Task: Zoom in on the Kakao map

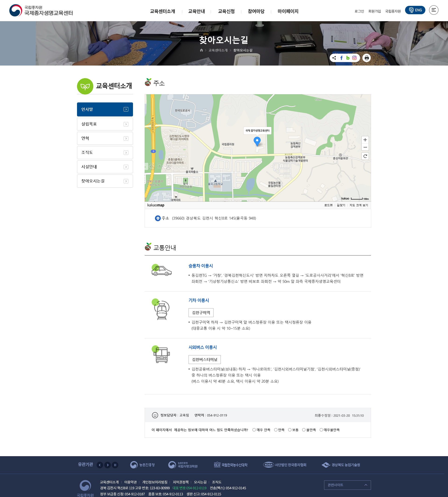Action: click(365, 140)
